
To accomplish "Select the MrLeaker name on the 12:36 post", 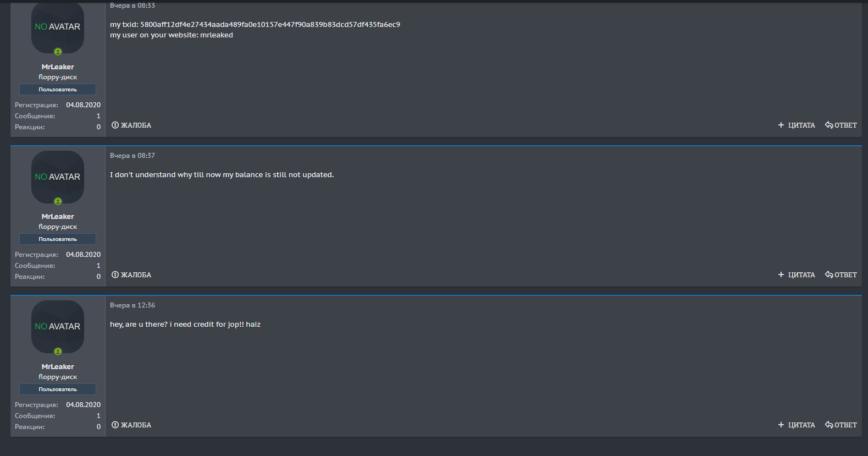I will point(58,367).
